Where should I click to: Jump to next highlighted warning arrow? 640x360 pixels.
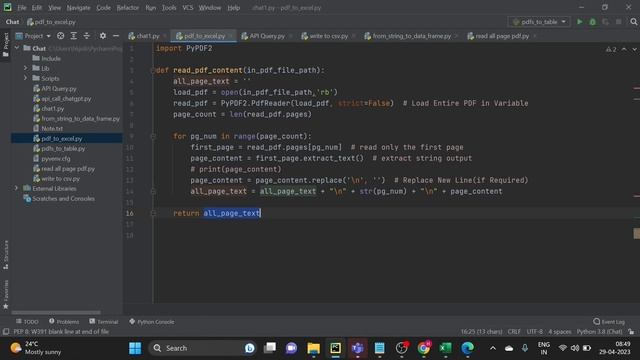point(634,49)
